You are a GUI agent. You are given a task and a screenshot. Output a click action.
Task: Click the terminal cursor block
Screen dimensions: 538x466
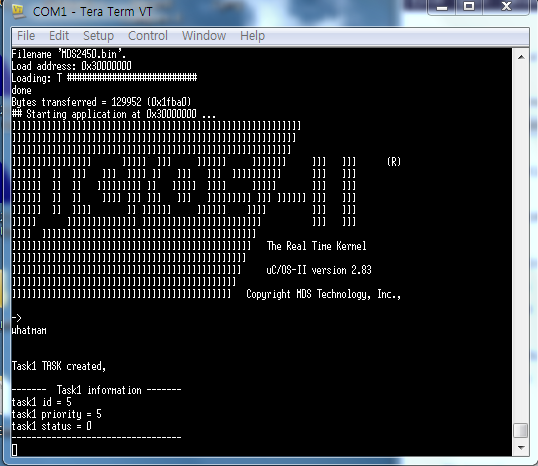coord(14,450)
